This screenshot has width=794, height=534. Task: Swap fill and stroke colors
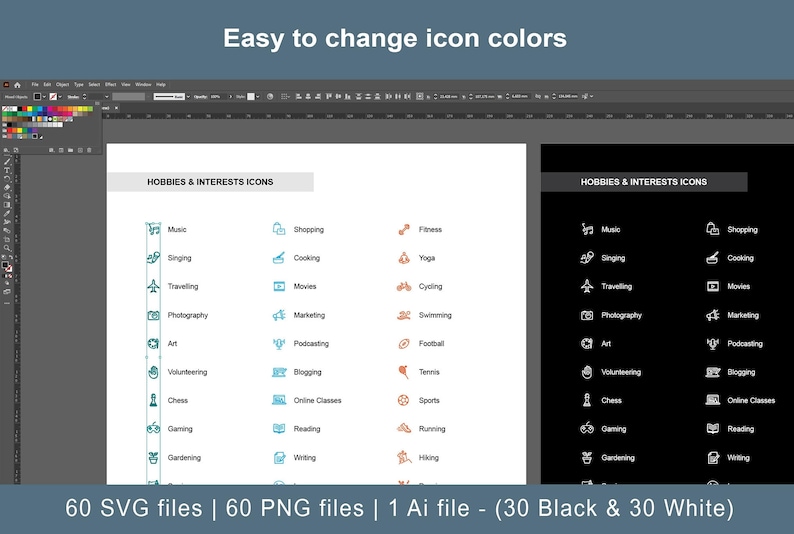[x=11, y=257]
